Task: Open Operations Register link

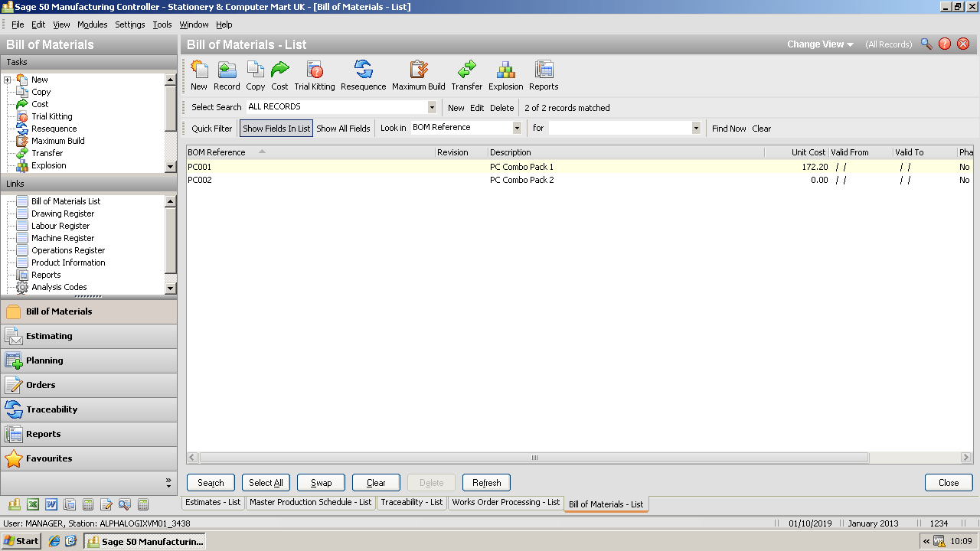Action: pos(68,250)
